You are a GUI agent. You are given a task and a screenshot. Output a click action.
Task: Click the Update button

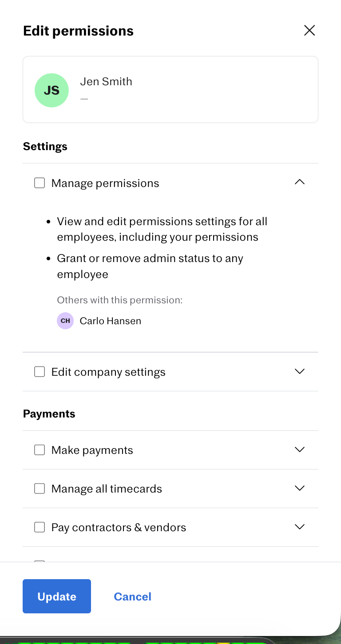57,596
